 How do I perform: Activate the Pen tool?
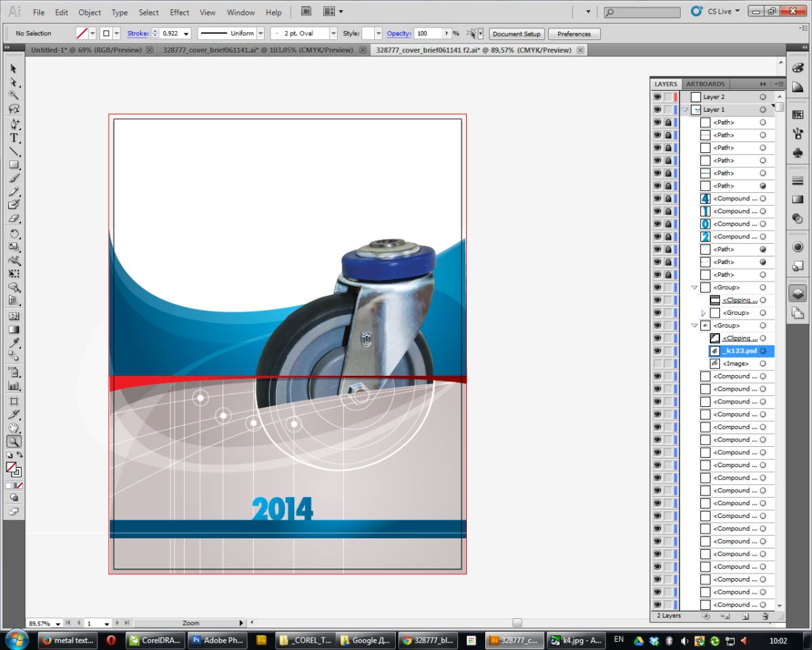[x=14, y=124]
